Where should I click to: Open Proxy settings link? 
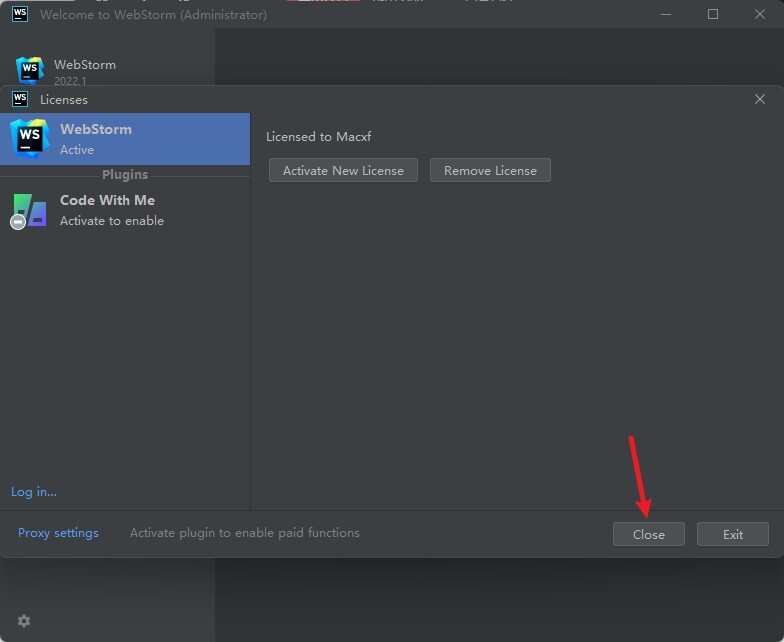coord(58,533)
